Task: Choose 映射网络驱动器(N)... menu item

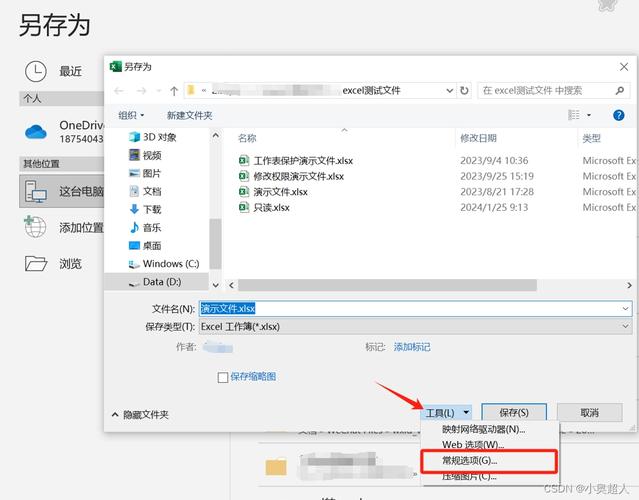Action: pyautogui.click(x=483, y=429)
